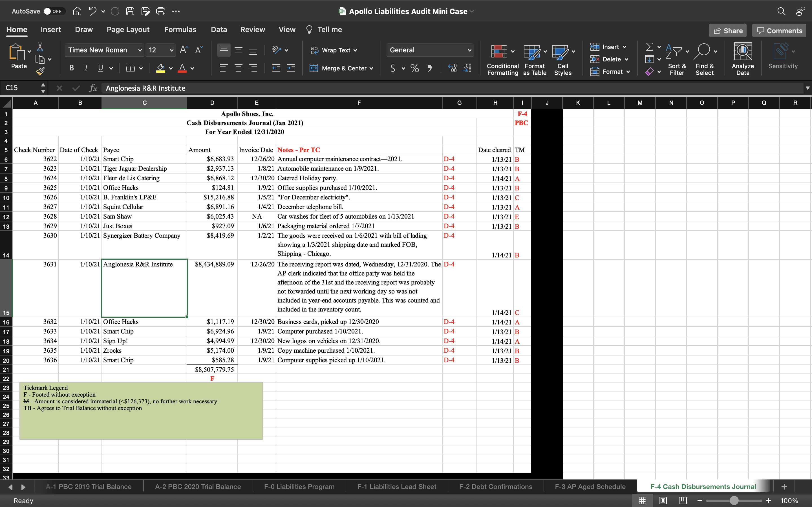Open the Comments panel
812x507 pixels.
tap(778, 30)
